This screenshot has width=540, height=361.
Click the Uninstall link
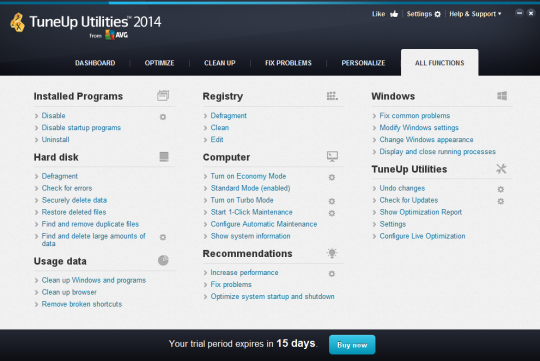[x=55, y=140]
